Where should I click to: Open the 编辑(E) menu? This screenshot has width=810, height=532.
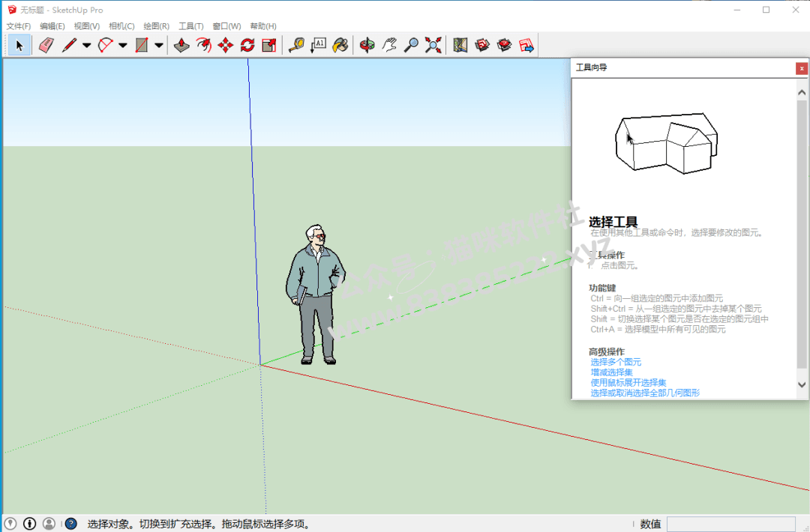point(52,25)
